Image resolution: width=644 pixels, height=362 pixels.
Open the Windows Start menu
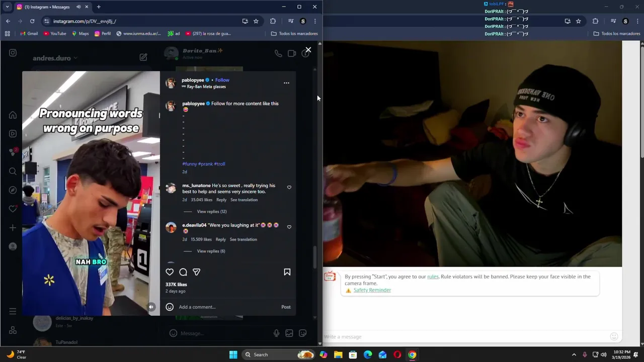233,354
